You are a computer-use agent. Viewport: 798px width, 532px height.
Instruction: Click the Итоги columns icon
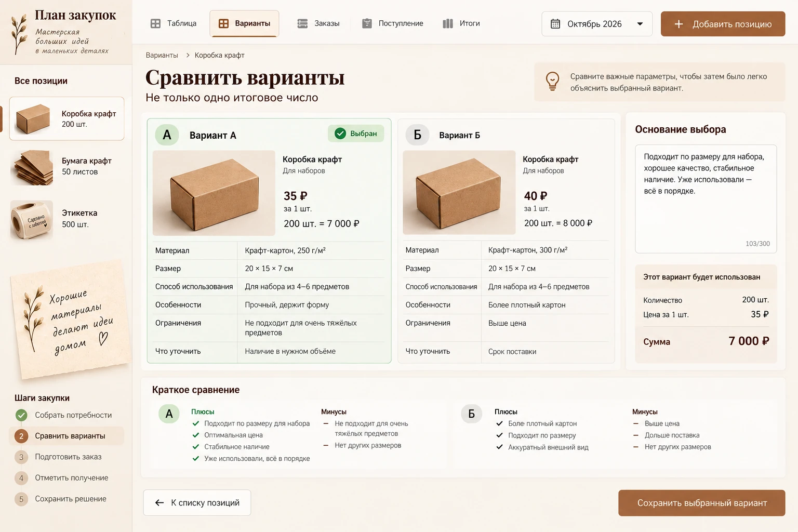[448, 23]
